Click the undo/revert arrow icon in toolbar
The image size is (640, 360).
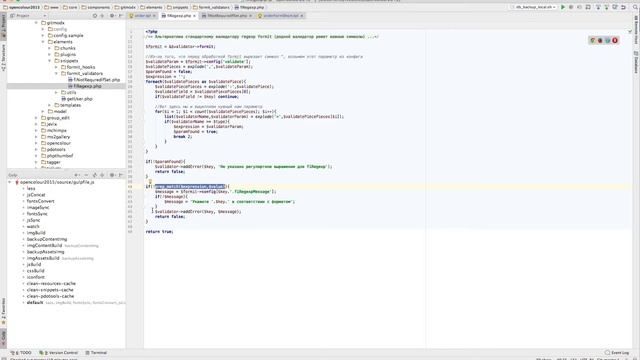click(624, 7)
